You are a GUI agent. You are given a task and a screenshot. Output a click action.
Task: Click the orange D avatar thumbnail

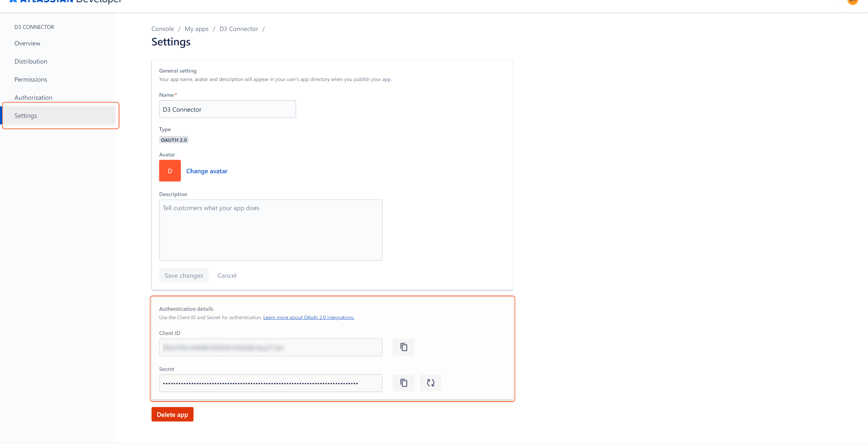(170, 171)
